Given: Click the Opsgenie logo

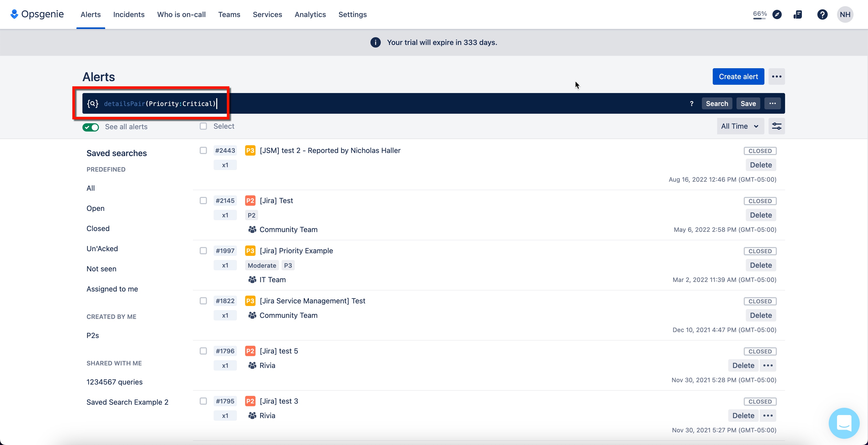Looking at the screenshot, I should pos(36,14).
